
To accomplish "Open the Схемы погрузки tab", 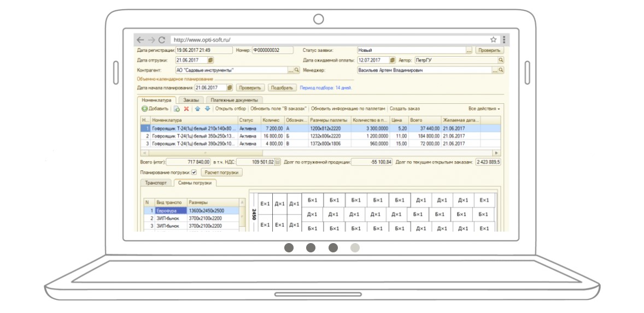I will (x=195, y=183).
